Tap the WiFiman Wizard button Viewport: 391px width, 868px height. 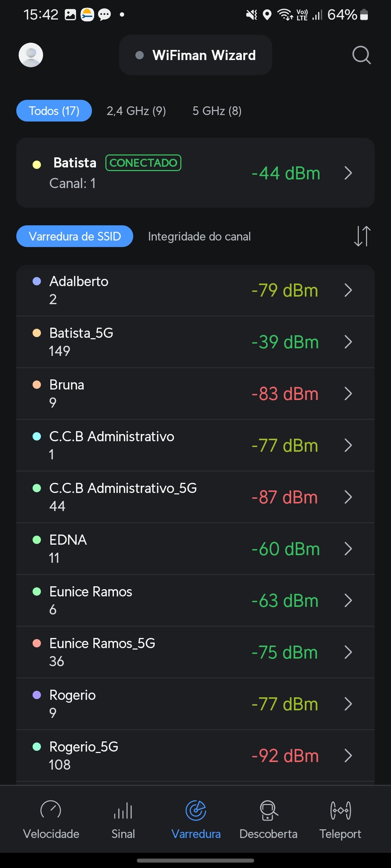click(195, 55)
